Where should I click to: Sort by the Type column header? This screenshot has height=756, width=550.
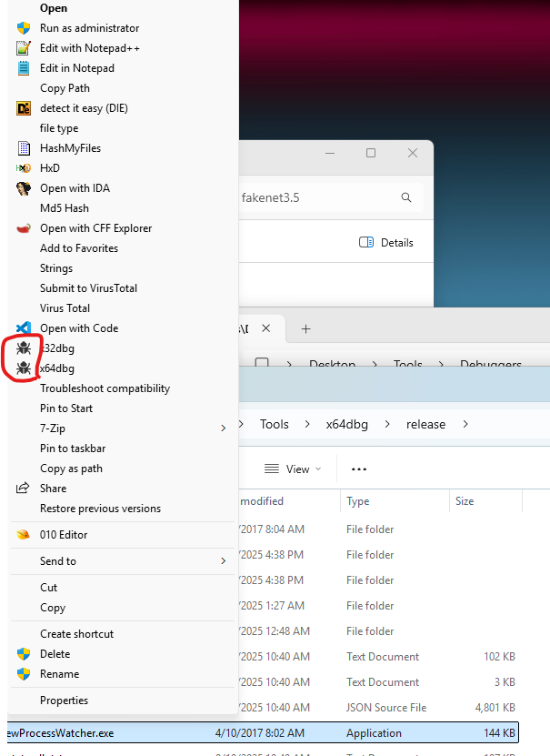(x=357, y=501)
